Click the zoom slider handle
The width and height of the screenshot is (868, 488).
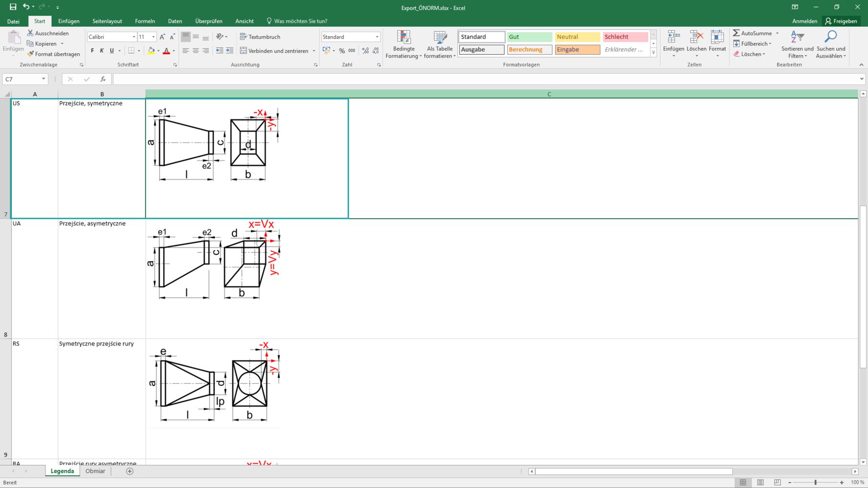point(815,483)
